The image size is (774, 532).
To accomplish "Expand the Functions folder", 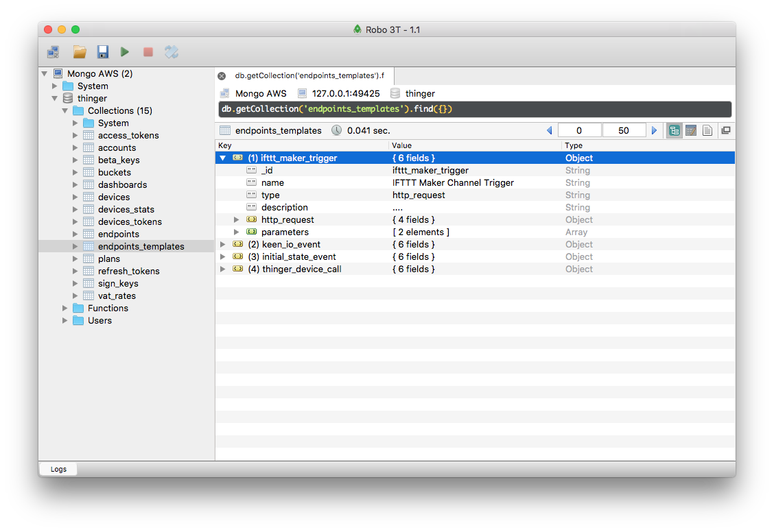I will (x=64, y=308).
